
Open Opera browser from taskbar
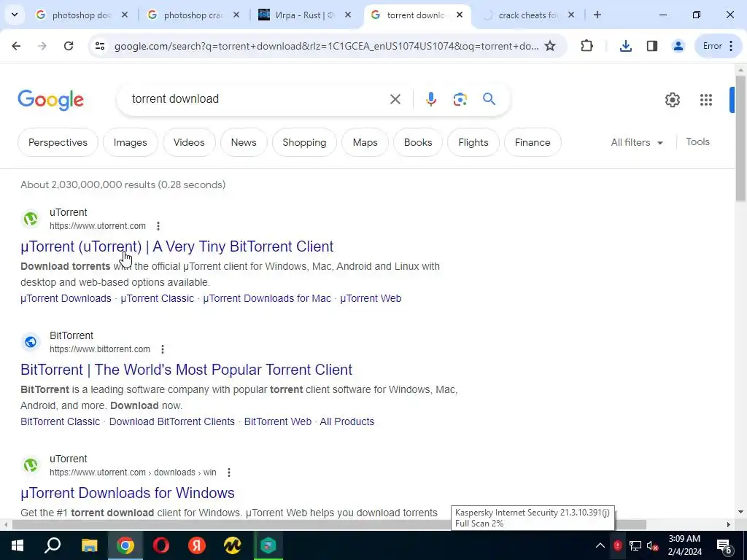tap(161, 545)
